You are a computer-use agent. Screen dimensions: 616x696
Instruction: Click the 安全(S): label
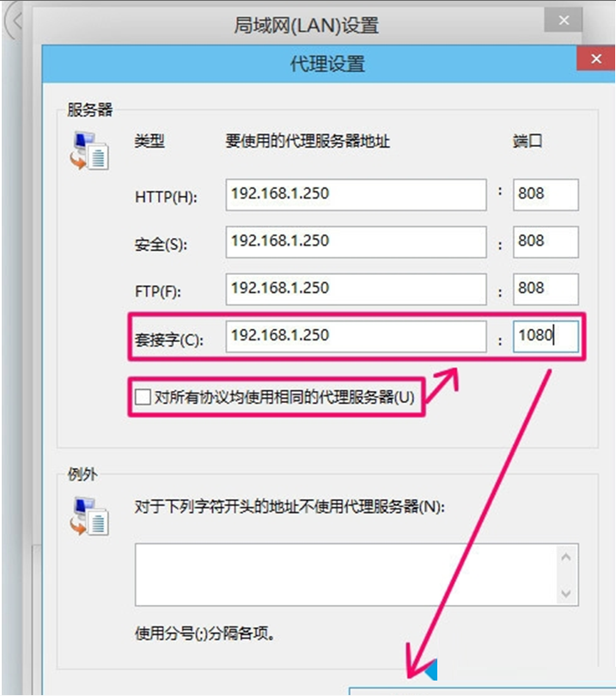(x=162, y=244)
